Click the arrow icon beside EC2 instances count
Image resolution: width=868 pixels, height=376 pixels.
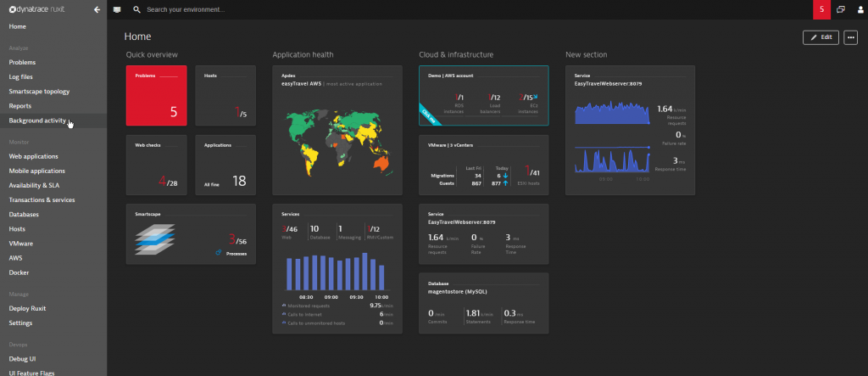click(x=536, y=97)
